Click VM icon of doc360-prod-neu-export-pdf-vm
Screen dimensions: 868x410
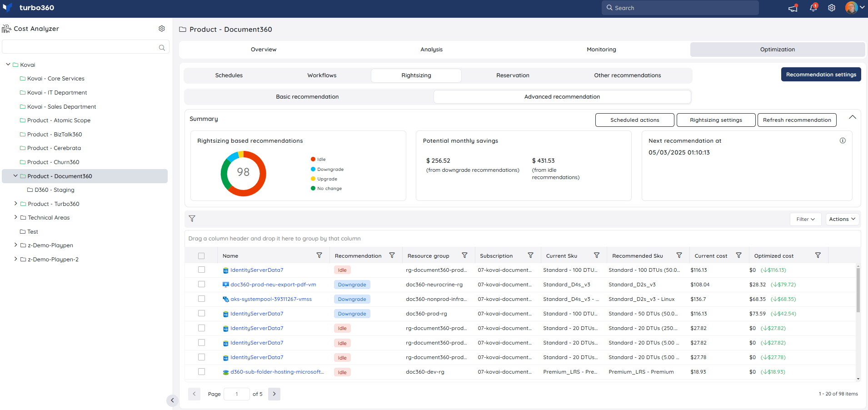pos(225,285)
